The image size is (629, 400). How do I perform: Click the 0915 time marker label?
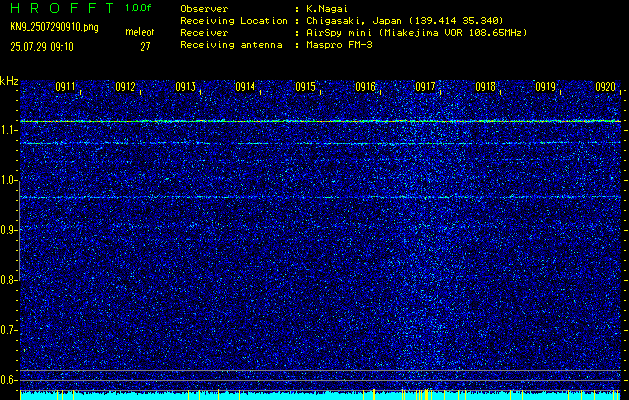tap(305, 87)
